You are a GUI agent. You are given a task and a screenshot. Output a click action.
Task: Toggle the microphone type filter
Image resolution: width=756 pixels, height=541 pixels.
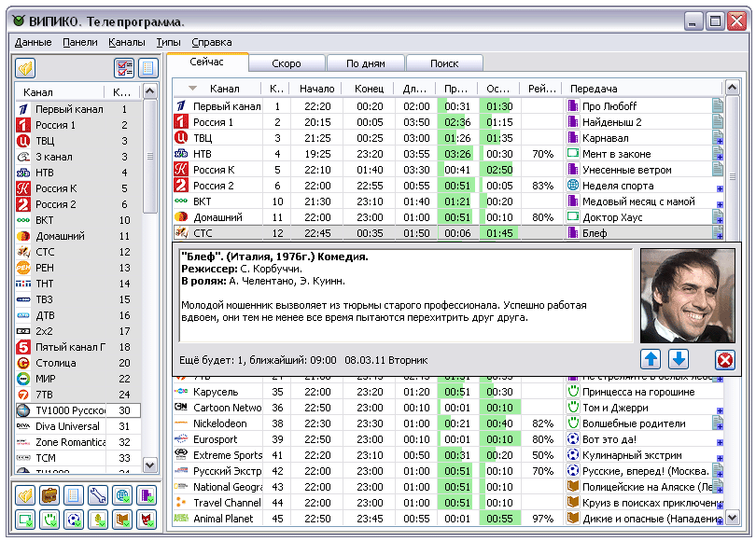tap(98, 520)
